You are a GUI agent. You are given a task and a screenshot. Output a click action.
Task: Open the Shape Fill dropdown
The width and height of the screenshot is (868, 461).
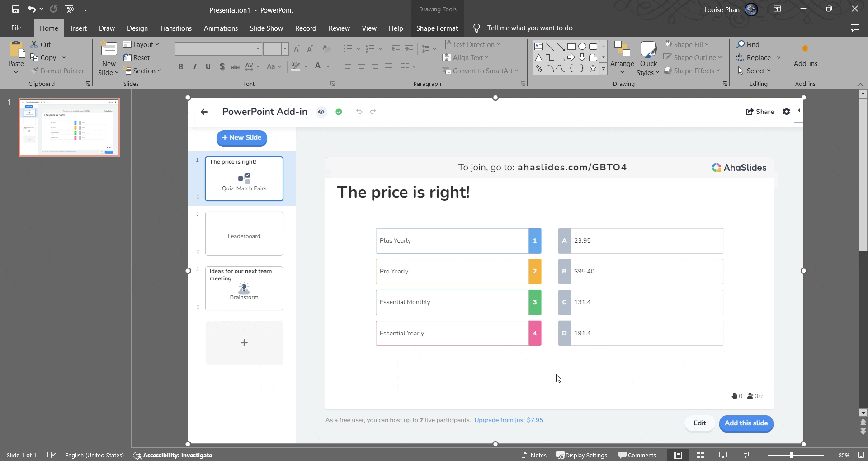[x=706, y=44]
